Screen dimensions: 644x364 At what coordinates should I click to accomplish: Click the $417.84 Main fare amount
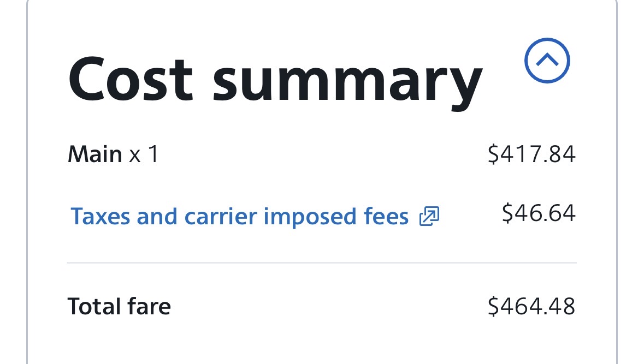pos(531,155)
